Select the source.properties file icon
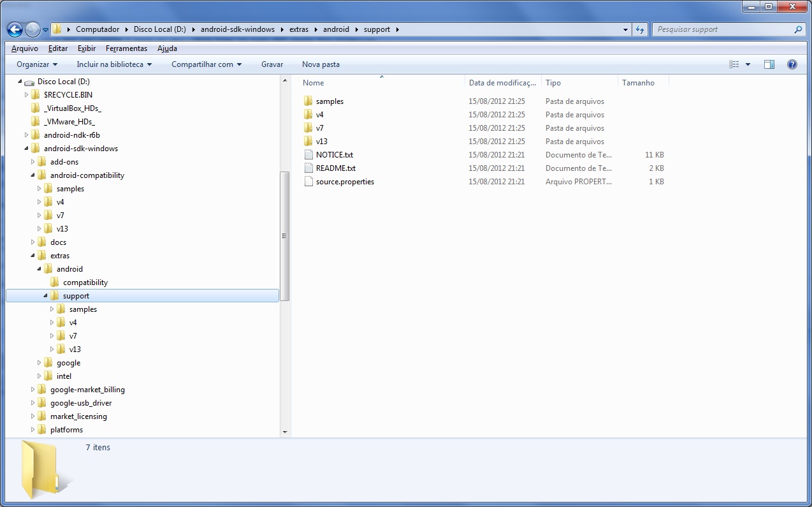This screenshot has width=812, height=507. click(308, 182)
